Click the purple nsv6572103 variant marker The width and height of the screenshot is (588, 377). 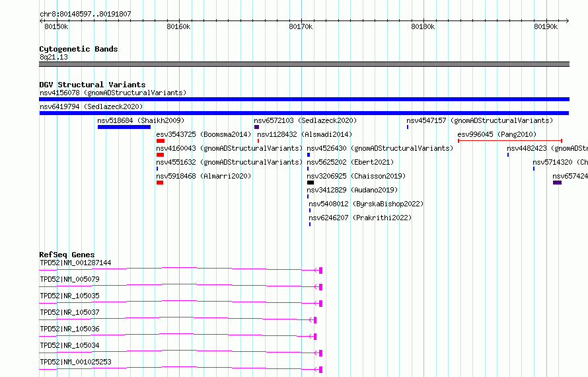point(256,127)
